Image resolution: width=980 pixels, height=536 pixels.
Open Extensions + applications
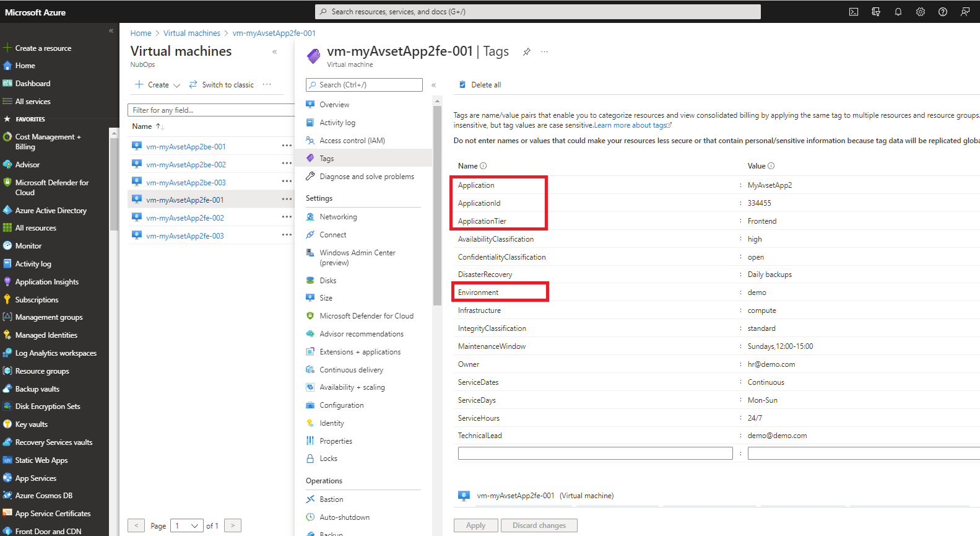tap(360, 352)
